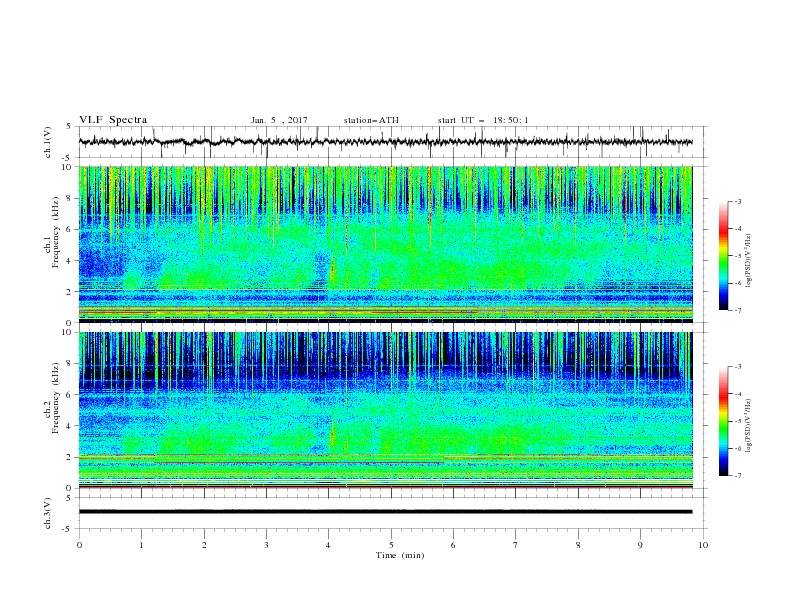
Task: Click the 'ch.3(V)' waveform axis label
Action: [48, 513]
